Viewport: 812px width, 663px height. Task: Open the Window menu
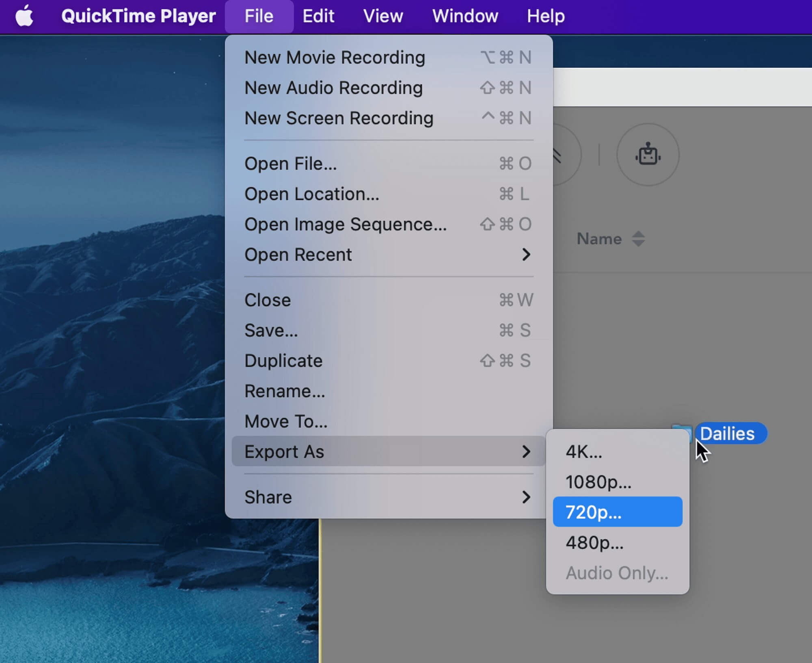click(x=465, y=16)
